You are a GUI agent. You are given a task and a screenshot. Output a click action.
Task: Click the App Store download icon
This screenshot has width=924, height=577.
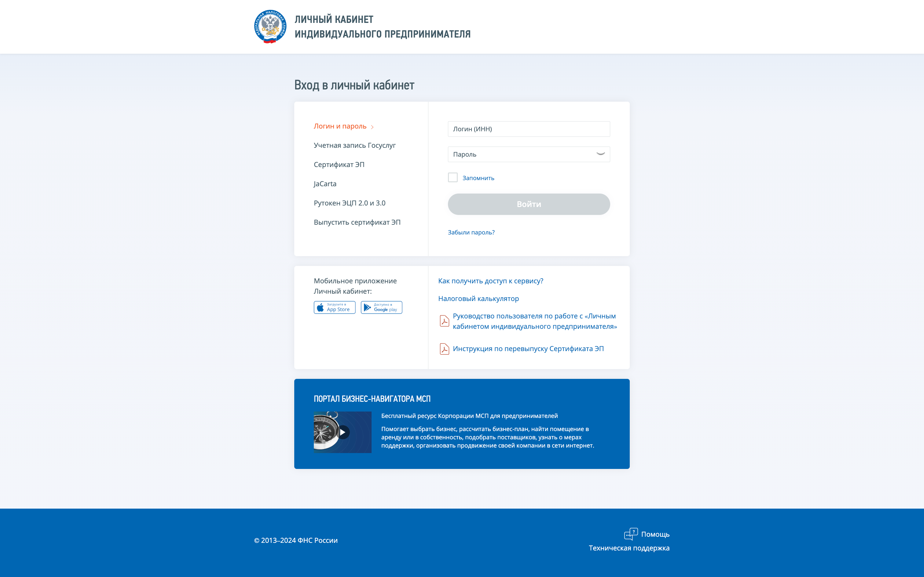pyautogui.click(x=335, y=307)
